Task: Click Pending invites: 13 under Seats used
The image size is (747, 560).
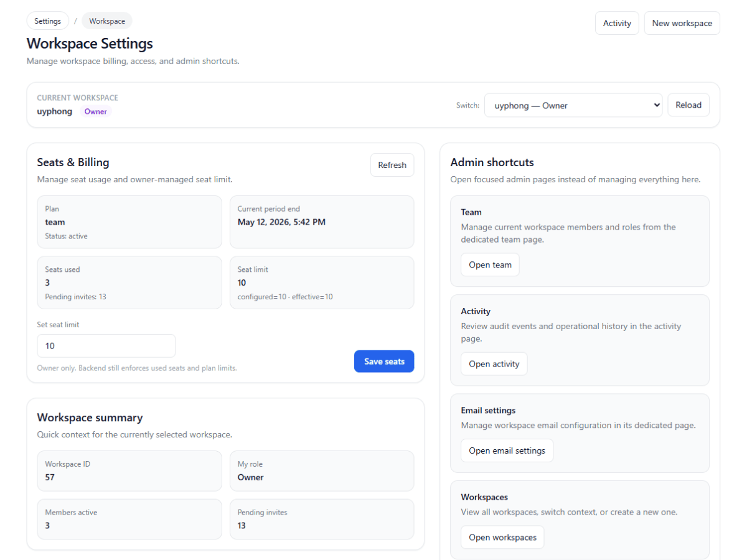Action: pyautogui.click(x=75, y=297)
